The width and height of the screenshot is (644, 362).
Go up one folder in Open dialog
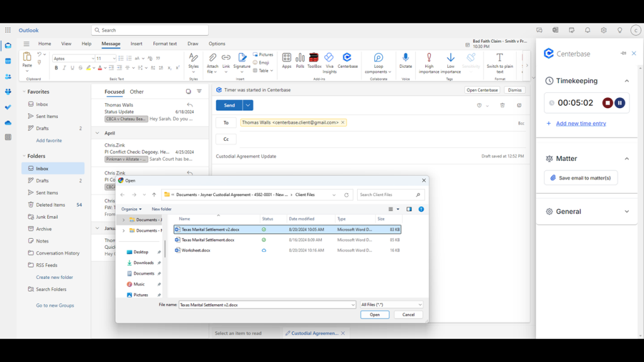click(154, 195)
